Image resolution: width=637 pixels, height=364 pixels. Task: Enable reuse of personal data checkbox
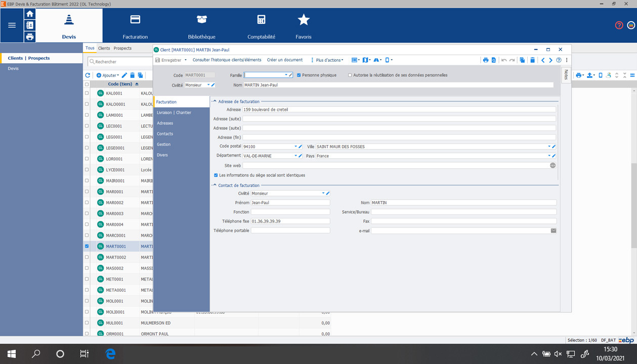click(x=350, y=75)
